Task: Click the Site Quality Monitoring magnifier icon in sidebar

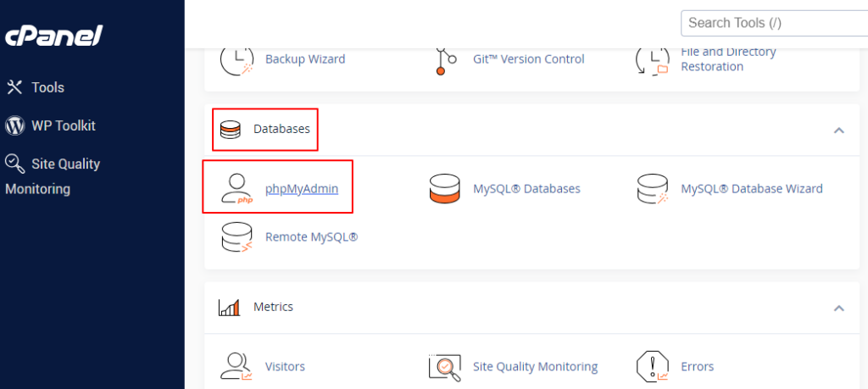Action: (x=14, y=164)
